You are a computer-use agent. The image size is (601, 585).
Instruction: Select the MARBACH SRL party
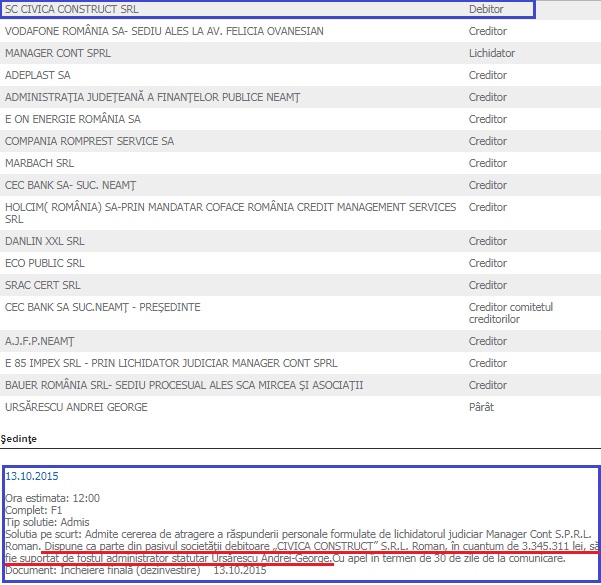[x=40, y=163]
